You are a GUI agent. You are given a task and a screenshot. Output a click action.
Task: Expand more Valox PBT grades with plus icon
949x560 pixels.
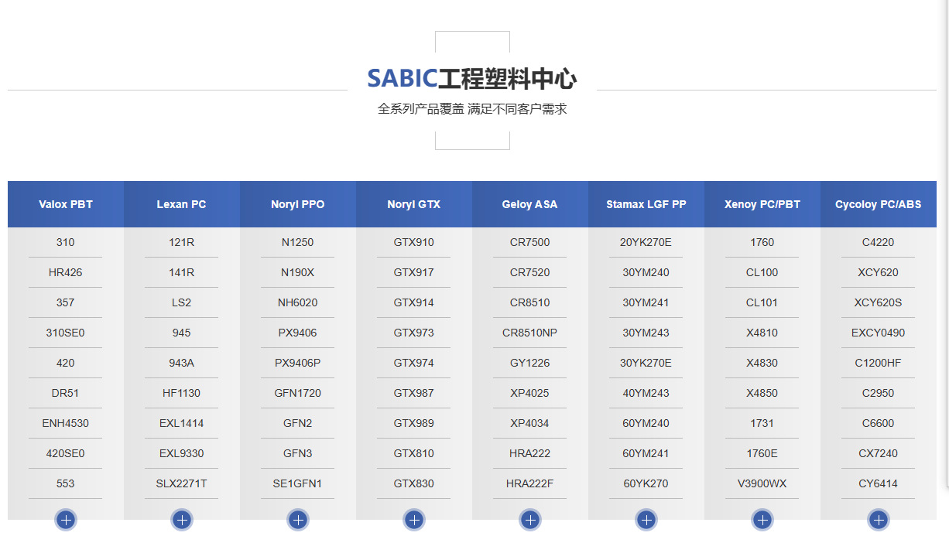66,520
